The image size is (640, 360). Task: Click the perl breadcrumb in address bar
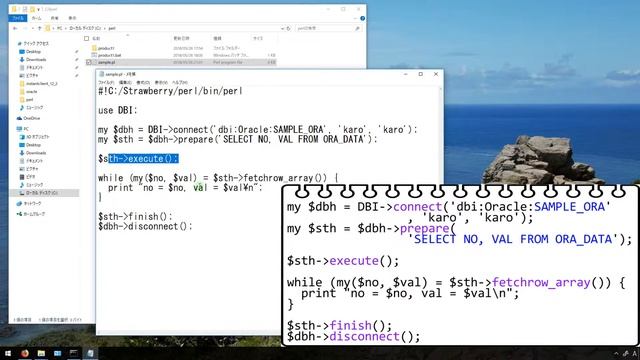point(112,29)
